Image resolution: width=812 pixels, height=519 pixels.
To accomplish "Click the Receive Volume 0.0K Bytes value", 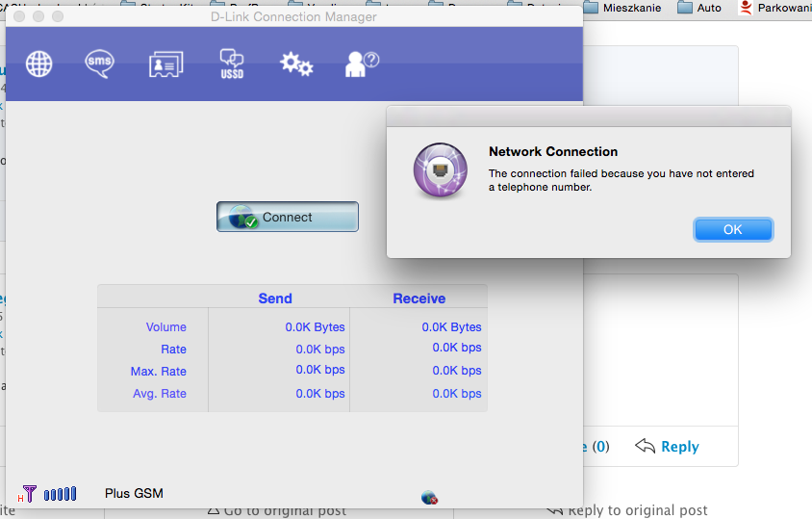I will coord(451,327).
